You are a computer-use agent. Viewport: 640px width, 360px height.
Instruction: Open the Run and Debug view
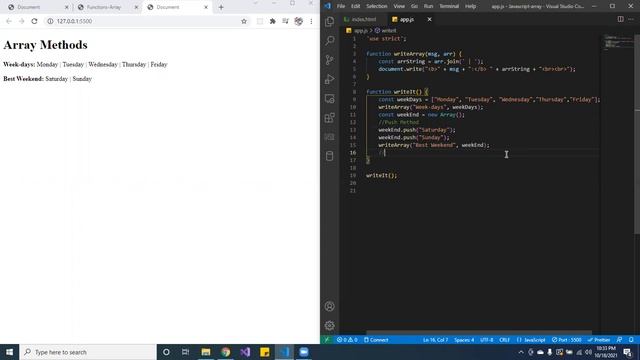(x=329, y=79)
